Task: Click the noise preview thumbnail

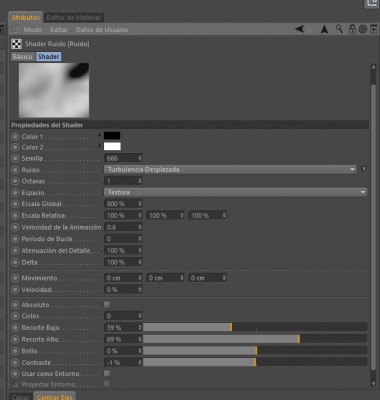Action: click(54, 90)
